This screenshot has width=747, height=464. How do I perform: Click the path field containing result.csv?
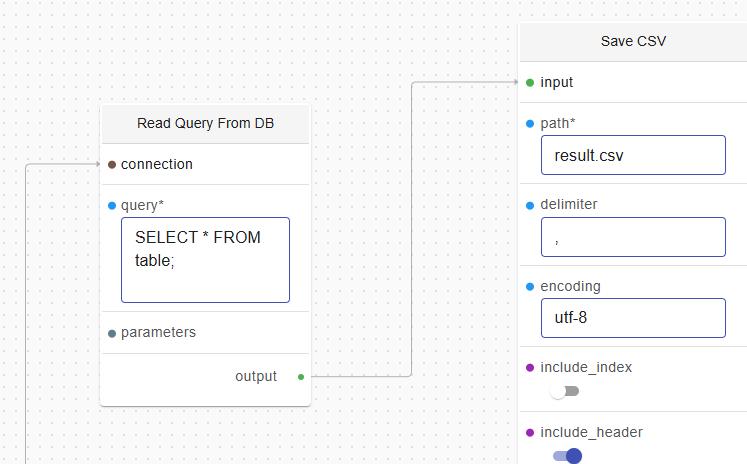tap(633, 155)
